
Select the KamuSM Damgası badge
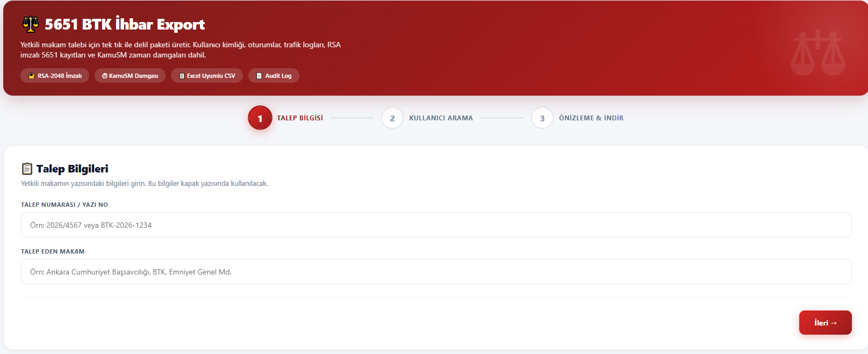click(130, 76)
